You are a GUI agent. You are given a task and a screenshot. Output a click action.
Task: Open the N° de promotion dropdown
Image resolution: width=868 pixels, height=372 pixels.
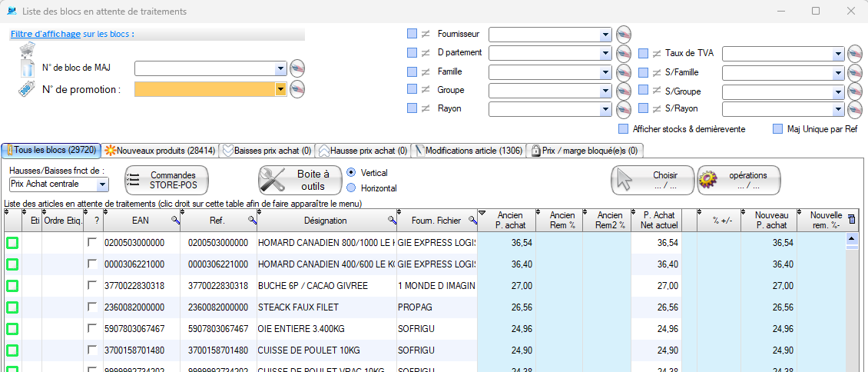(x=280, y=89)
